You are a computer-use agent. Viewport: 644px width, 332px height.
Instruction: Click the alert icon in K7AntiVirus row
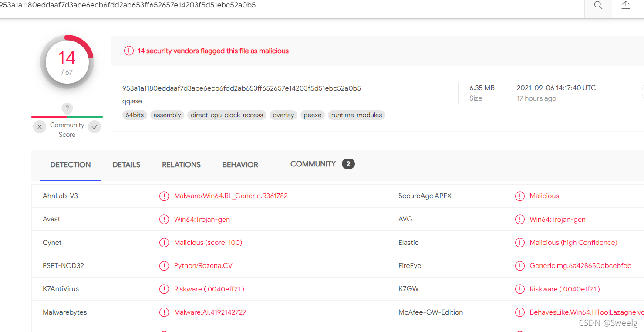pyautogui.click(x=164, y=289)
